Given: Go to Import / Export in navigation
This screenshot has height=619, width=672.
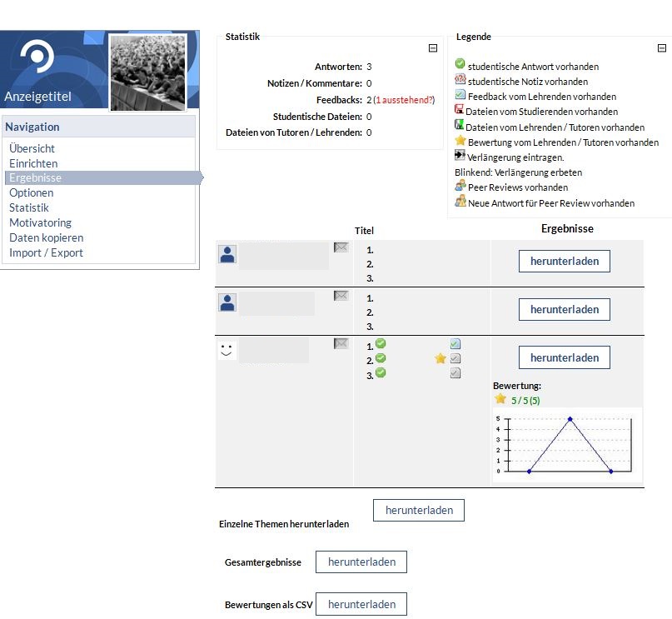Looking at the screenshot, I should coord(46,252).
